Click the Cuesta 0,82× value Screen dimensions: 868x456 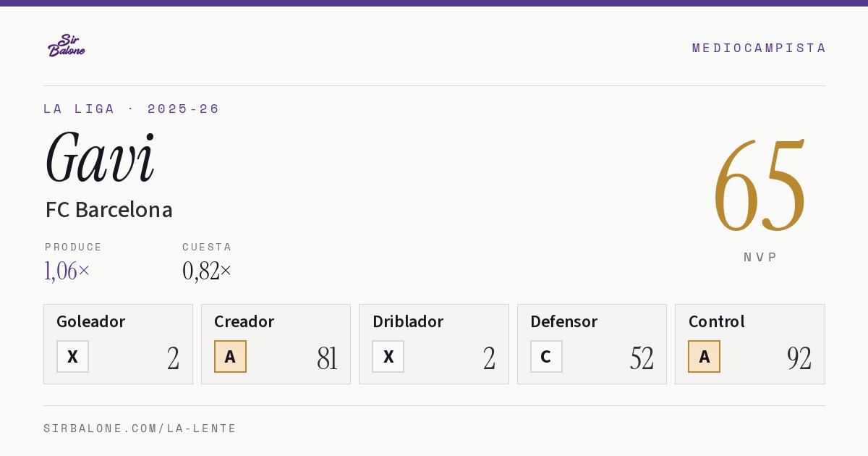[x=207, y=271]
